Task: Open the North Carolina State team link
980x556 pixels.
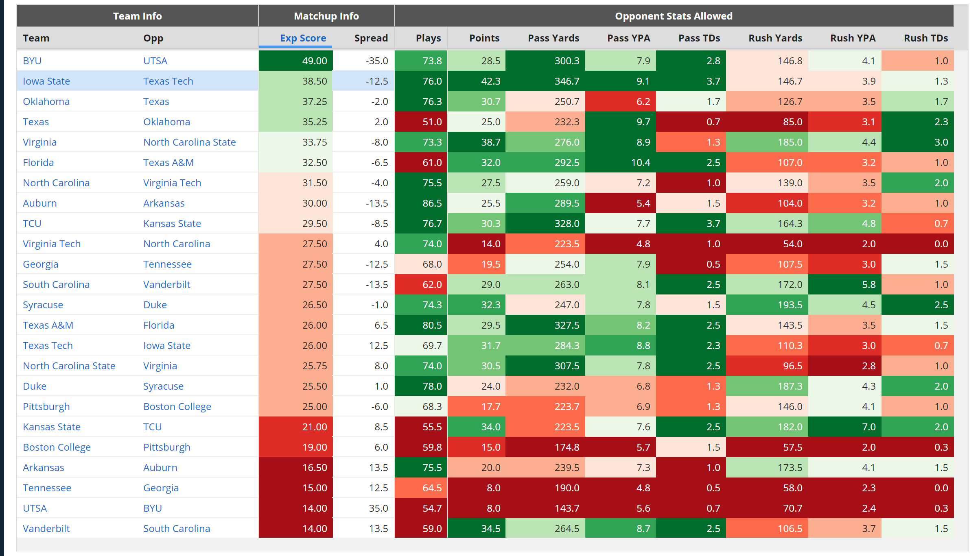Action: click(x=69, y=366)
